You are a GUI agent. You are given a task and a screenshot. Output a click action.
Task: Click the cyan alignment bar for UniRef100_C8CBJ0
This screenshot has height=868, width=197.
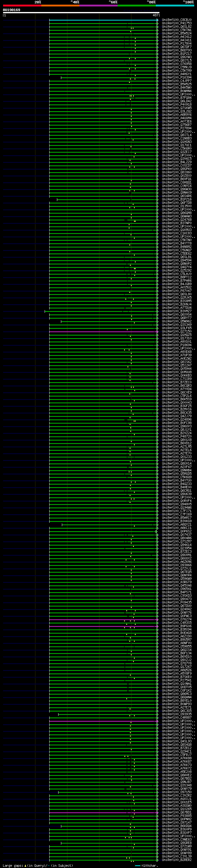pos(104,20)
